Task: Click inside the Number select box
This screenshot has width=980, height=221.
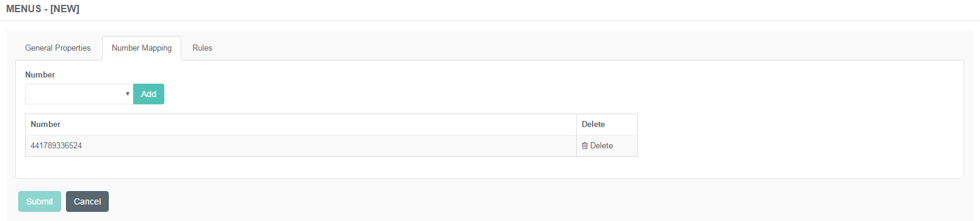Action: tap(79, 94)
